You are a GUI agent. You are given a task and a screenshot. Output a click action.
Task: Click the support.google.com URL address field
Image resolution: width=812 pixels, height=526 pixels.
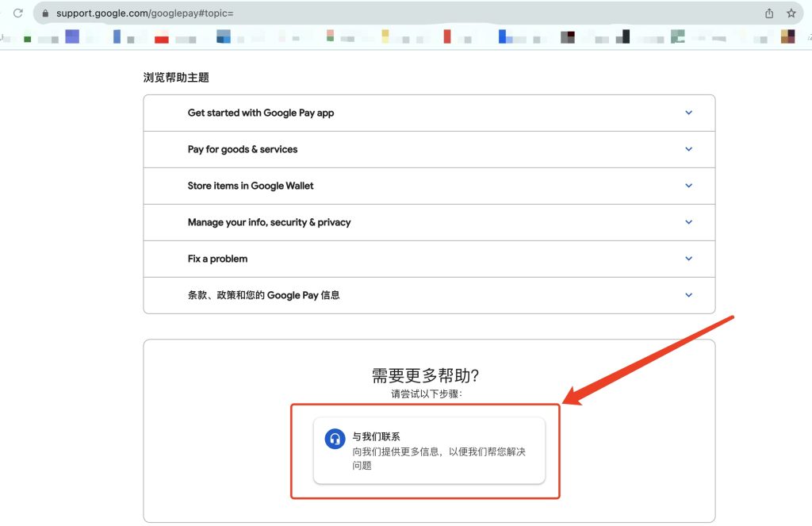pos(317,13)
